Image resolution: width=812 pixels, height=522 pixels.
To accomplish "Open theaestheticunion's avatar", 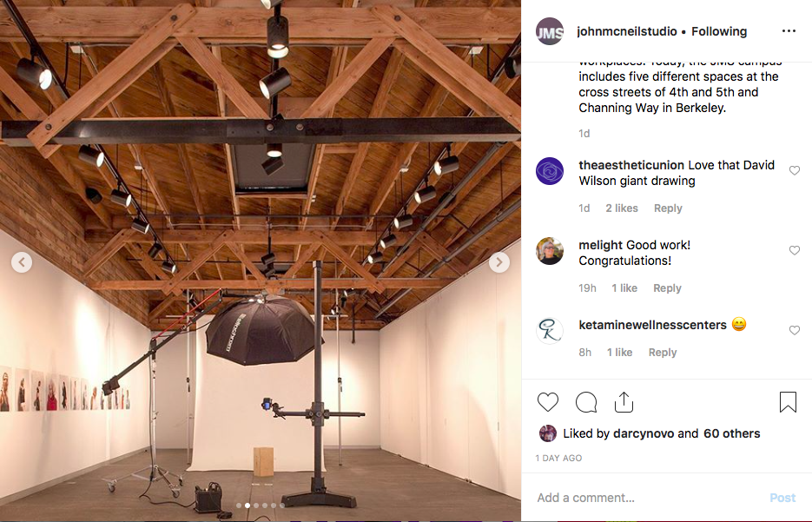I will (x=550, y=171).
